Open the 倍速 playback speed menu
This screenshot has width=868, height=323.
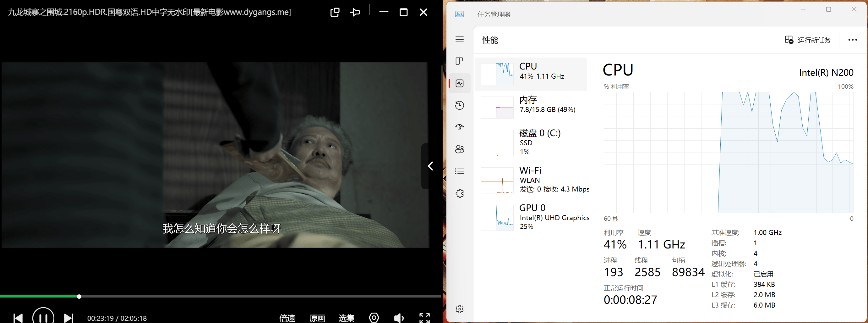tap(287, 318)
